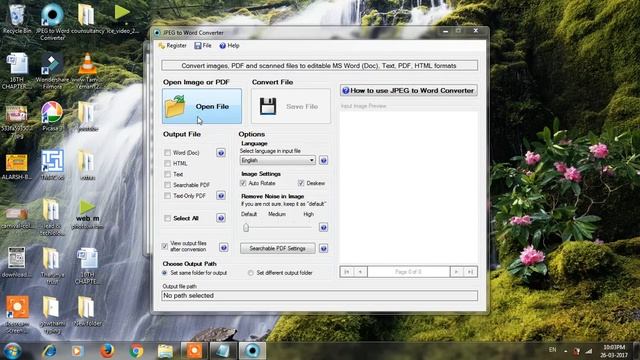The height and width of the screenshot is (360, 640).
Task: Open File Explorer from taskbar
Action: tap(165, 351)
